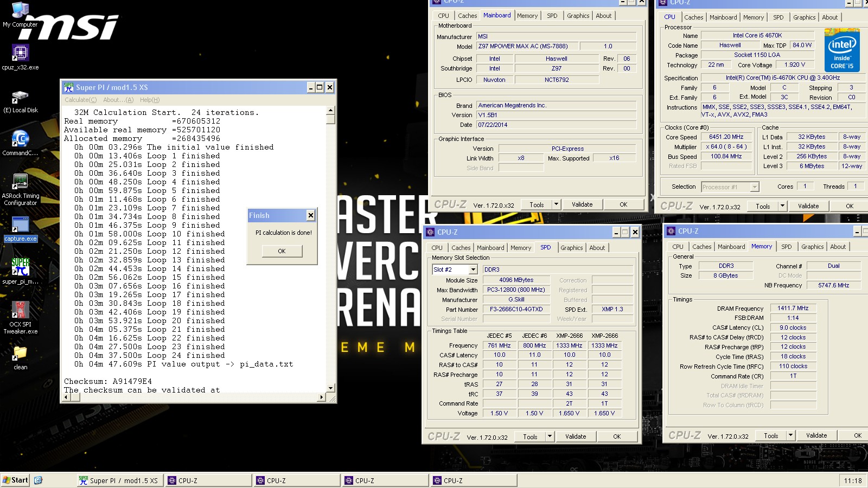Close the Finish dialog with X
Image resolution: width=868 pixels, height=488 pixels.
tap(310, 215)
